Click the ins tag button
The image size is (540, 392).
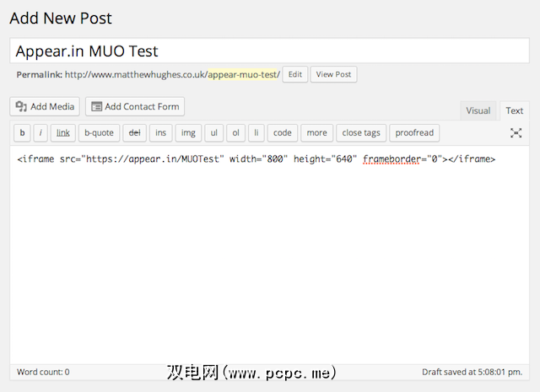tap(161, 133)
